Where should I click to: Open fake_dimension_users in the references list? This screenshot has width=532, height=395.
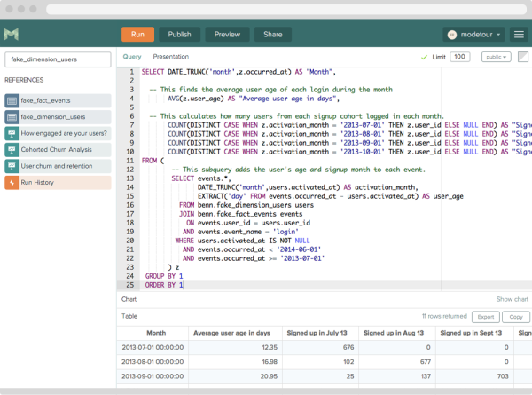point(58,117)
